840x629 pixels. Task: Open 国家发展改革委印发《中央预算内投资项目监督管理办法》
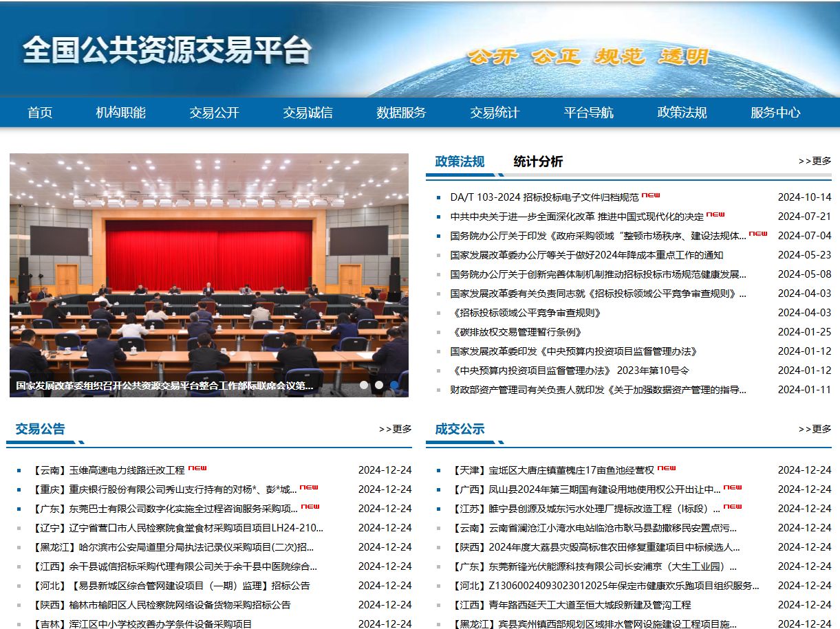tap(574, 351)
